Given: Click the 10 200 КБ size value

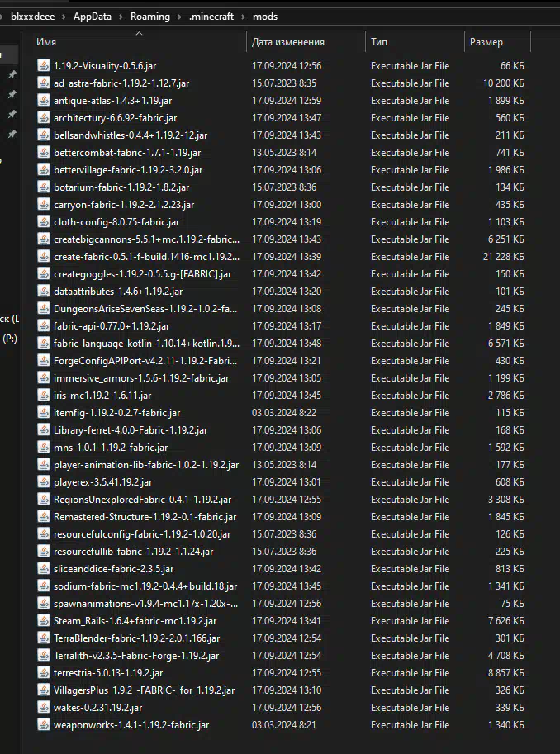Looking at the screenshot, I should coord(504,83).
